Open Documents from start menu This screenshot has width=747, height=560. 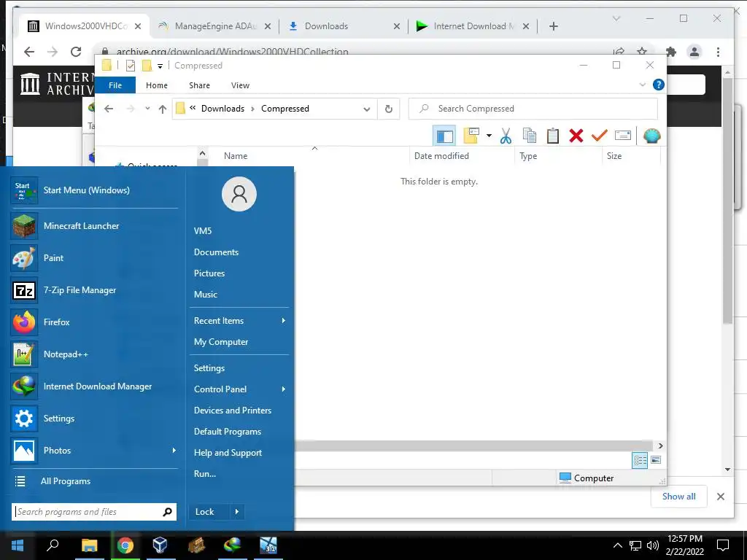coord(216,252)
